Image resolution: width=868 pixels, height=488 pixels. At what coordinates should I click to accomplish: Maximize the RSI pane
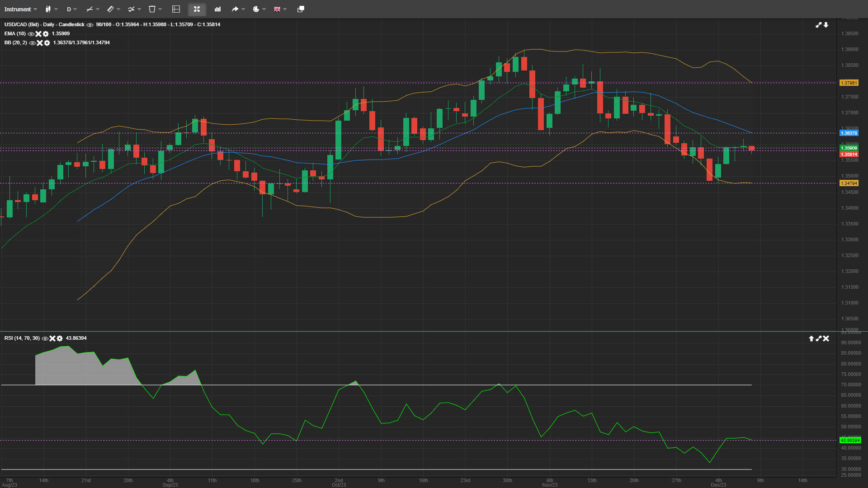point(819,338)
